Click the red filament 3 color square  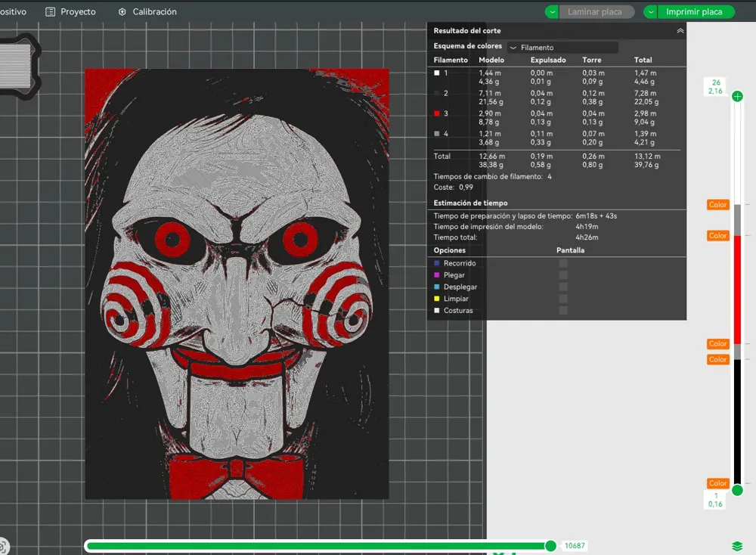coord(437,113)
